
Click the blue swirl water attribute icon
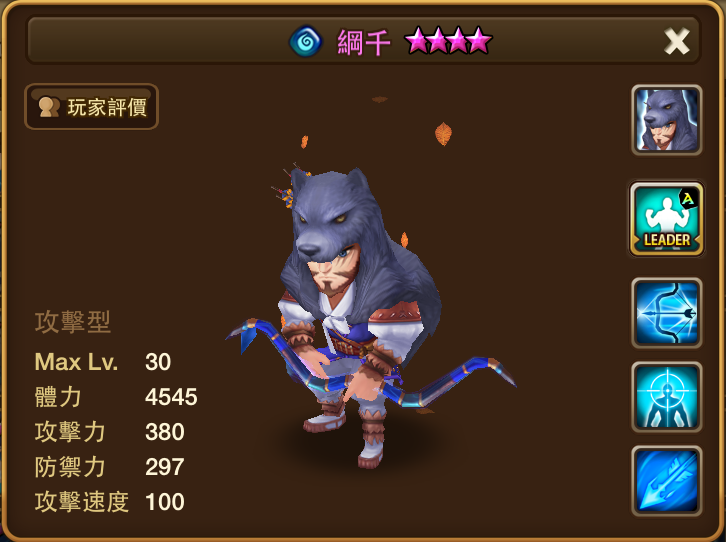(306, 41)
